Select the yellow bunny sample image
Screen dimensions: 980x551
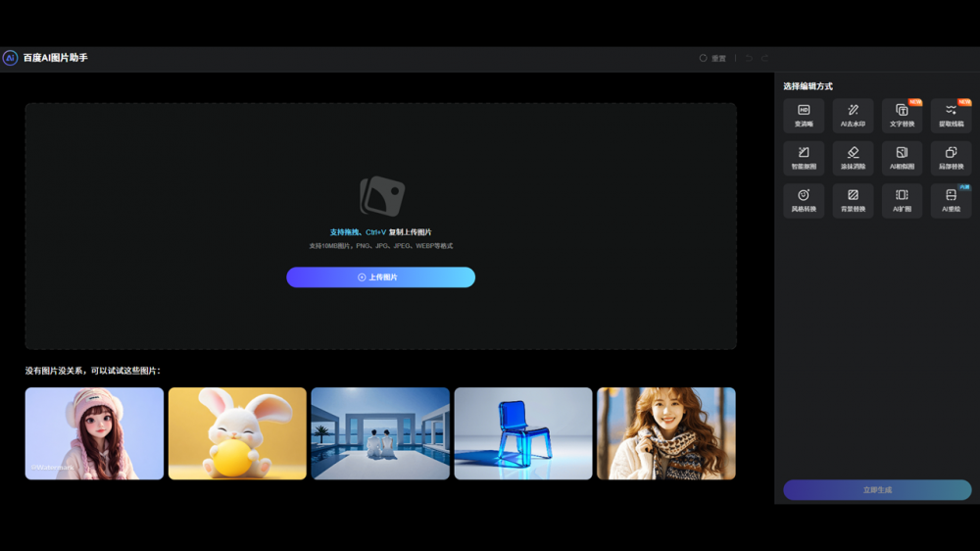tap(237, 433)
